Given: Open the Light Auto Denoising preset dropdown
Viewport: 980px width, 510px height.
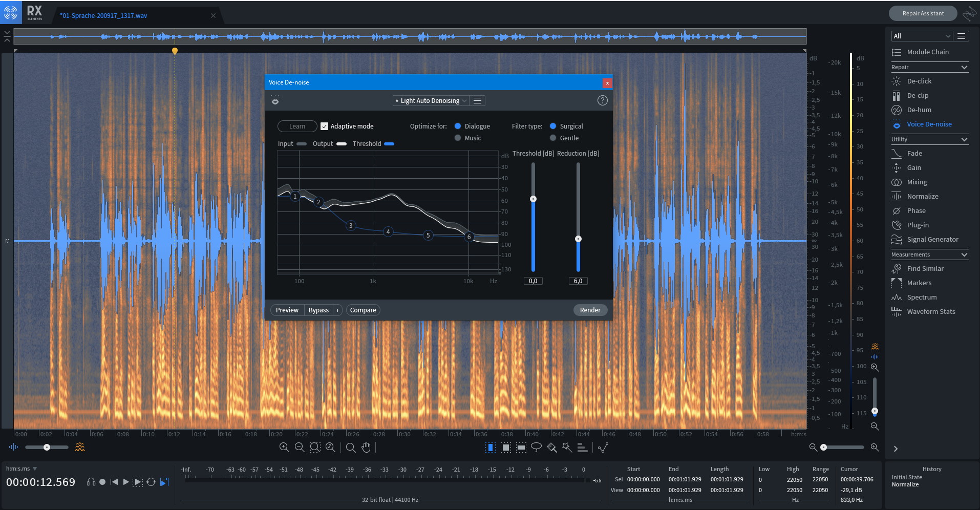Looking at the screenshot, I should [430, 101].
